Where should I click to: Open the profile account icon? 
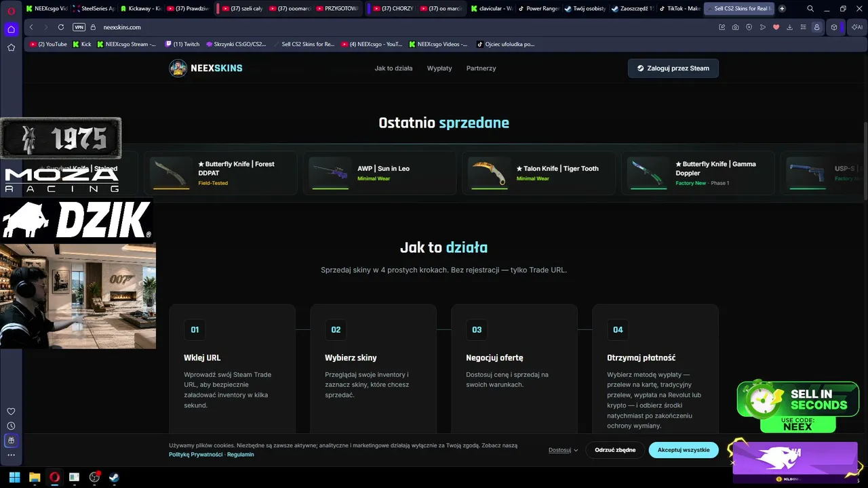[816, 27]
